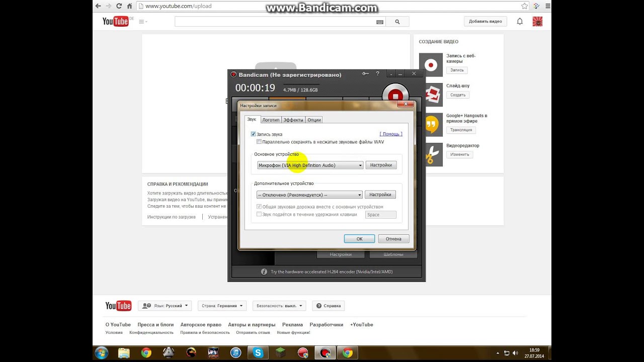Switch to the Опции tab
This screenshot has height=362, width=644.
[x=314, y=120]
